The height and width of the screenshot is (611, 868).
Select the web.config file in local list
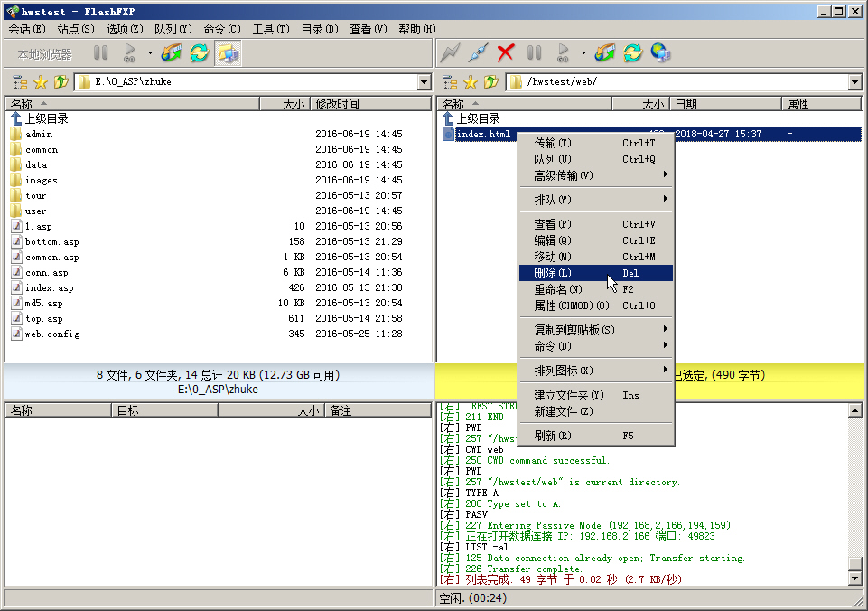(52, 334)
